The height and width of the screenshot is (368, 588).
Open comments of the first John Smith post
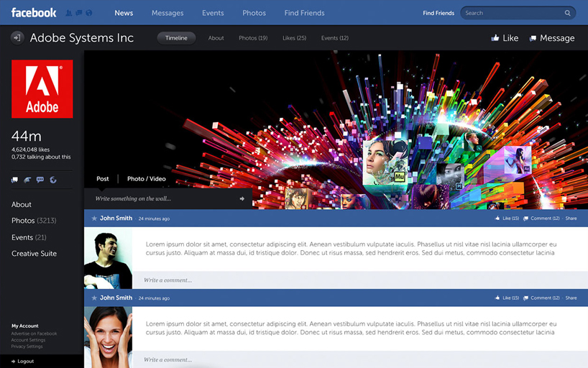pos(541,218)
